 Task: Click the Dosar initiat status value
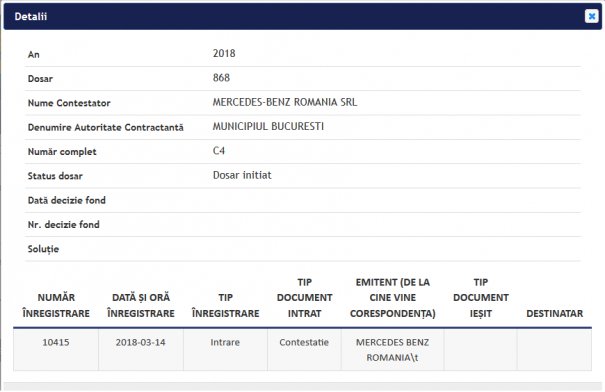click(242, 175)
